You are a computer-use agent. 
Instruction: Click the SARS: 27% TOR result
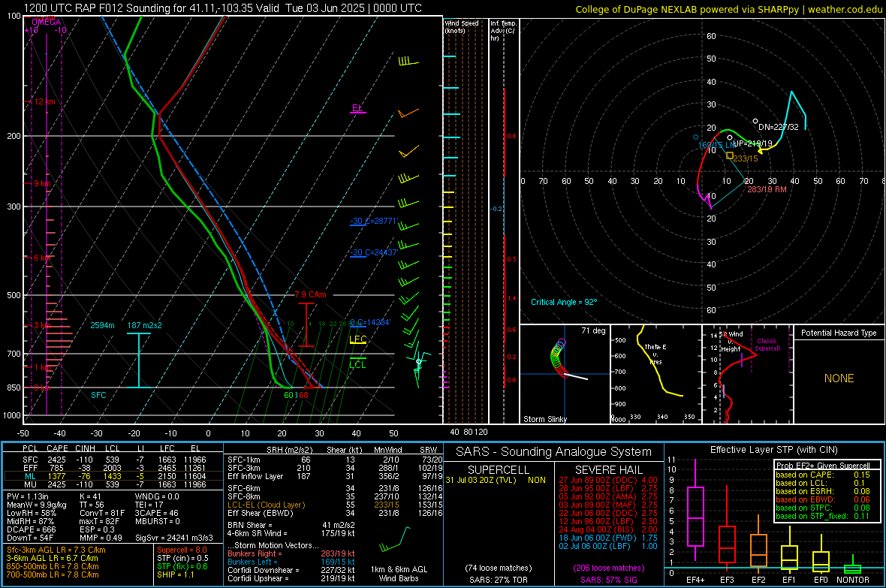click(499, 580)
